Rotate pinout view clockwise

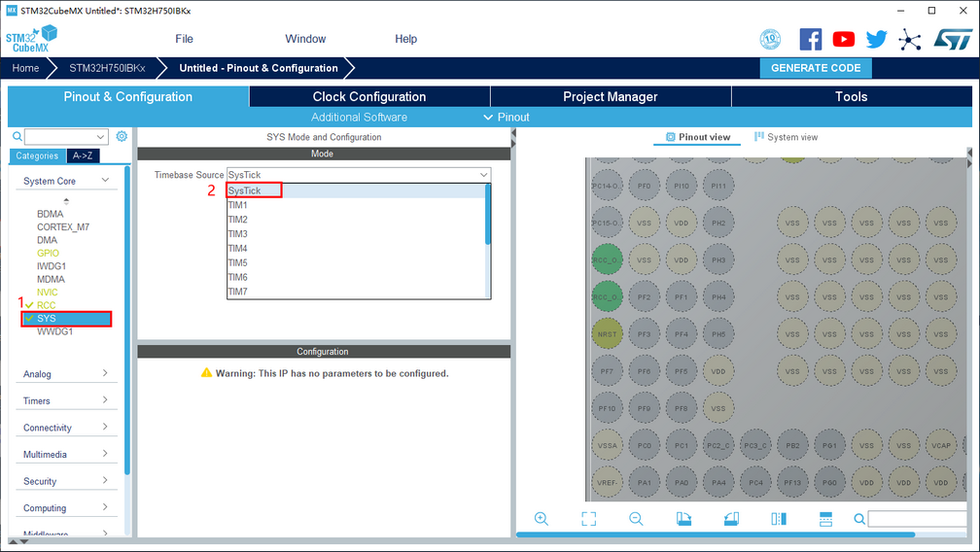[x=683, y=519]
